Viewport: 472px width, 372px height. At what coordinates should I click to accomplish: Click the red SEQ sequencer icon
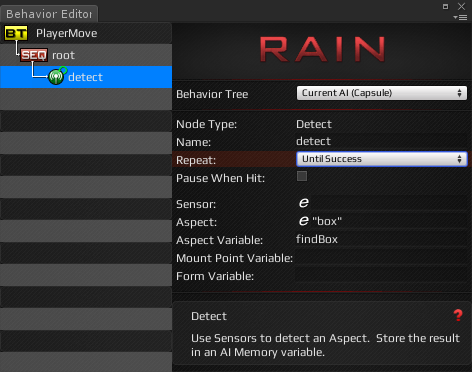34,55
